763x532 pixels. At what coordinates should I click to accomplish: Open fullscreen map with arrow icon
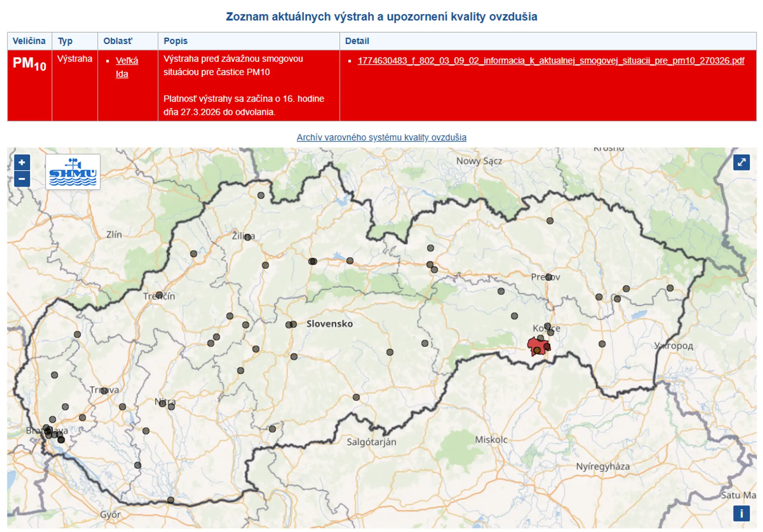741,162
